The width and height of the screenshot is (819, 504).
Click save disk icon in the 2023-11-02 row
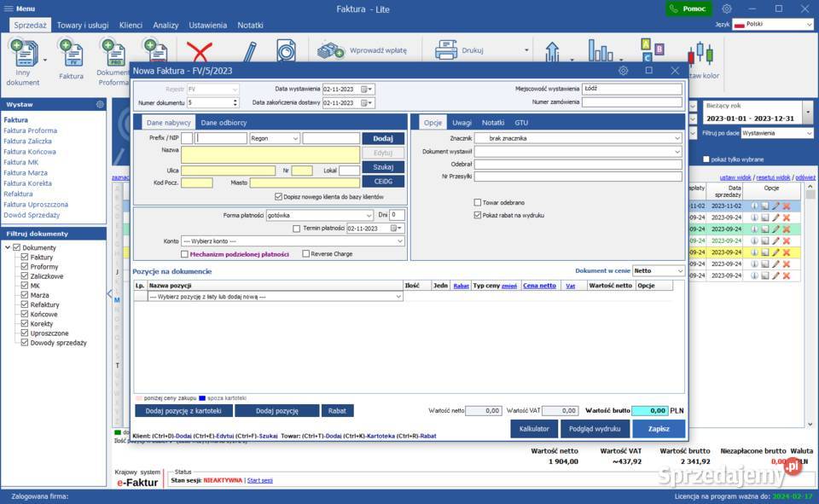[765, 206]
